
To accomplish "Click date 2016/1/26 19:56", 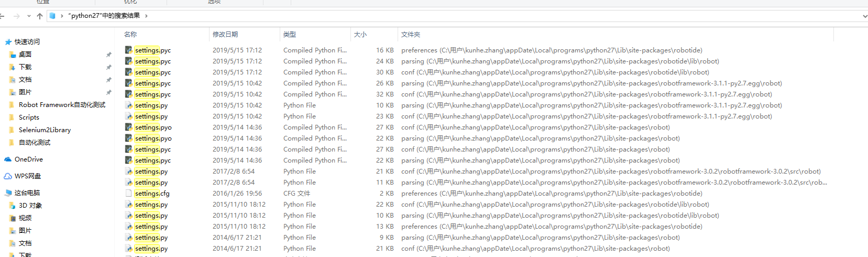I will coord(237,194).
